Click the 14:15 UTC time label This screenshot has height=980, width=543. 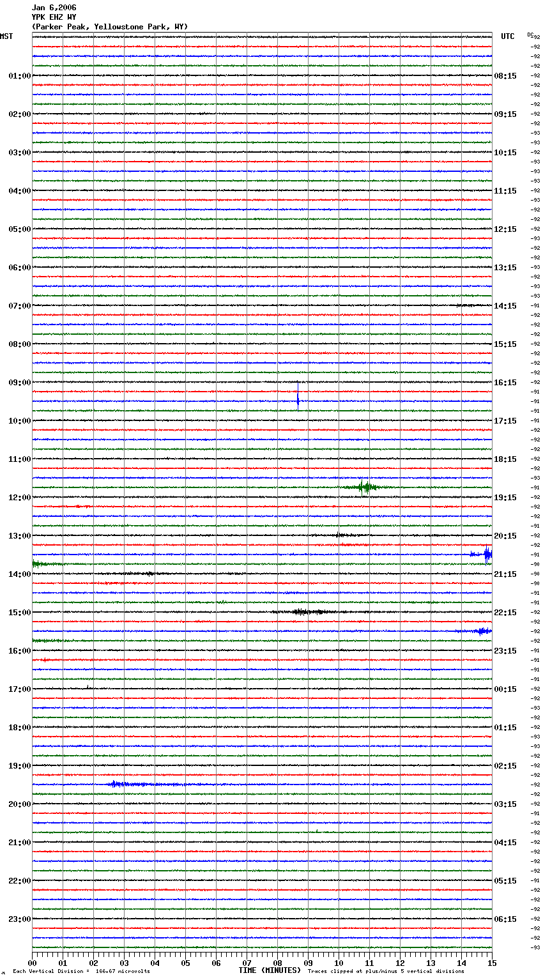click(x=505, y=306)
